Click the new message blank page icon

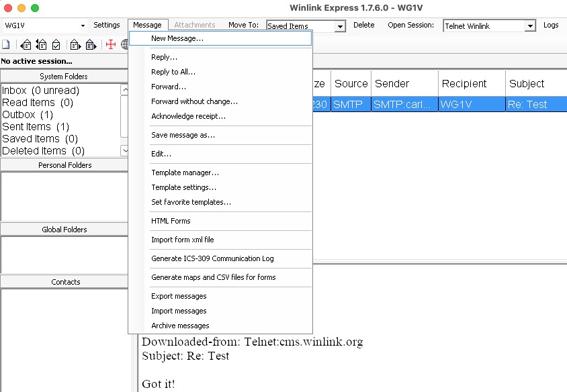point(5,45)
